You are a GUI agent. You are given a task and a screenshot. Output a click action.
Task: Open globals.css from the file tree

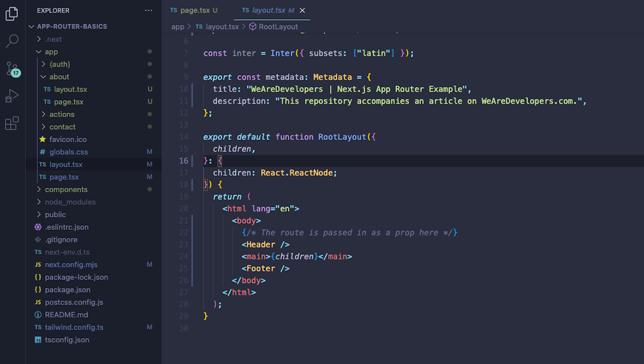[x=68, y=152]
